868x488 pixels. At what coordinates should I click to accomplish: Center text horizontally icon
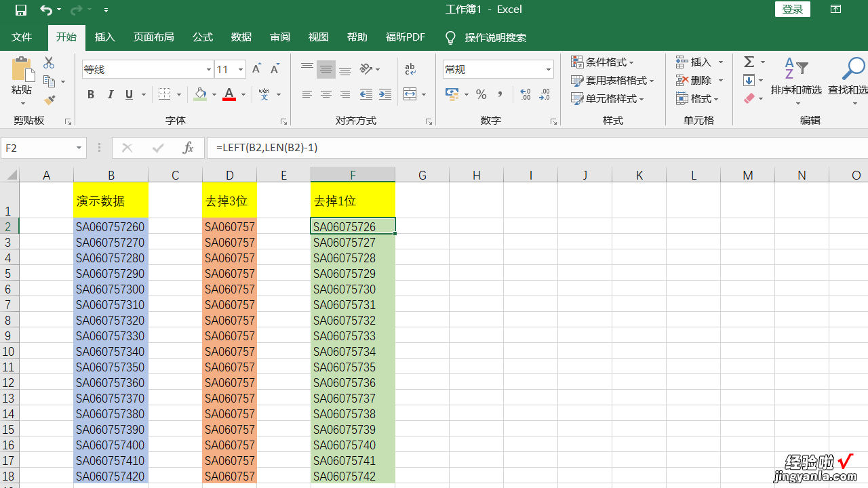point(326,94)
